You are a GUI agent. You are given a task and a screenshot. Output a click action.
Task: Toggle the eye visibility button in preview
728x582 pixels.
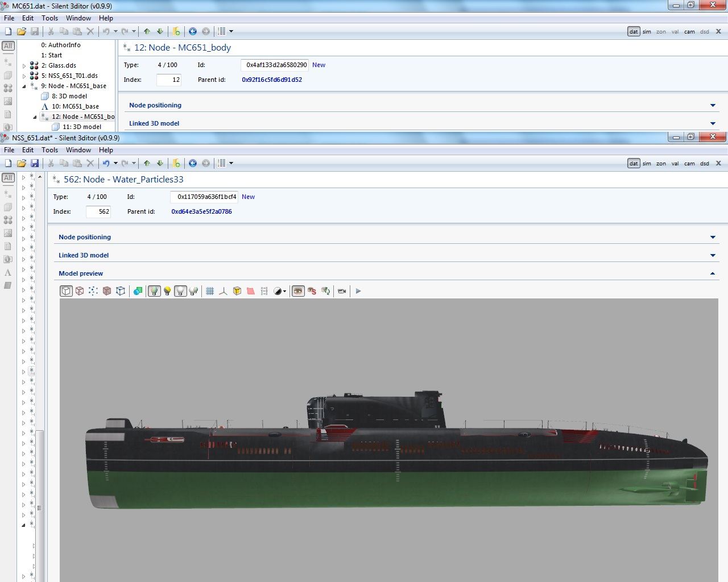(298, 291)
